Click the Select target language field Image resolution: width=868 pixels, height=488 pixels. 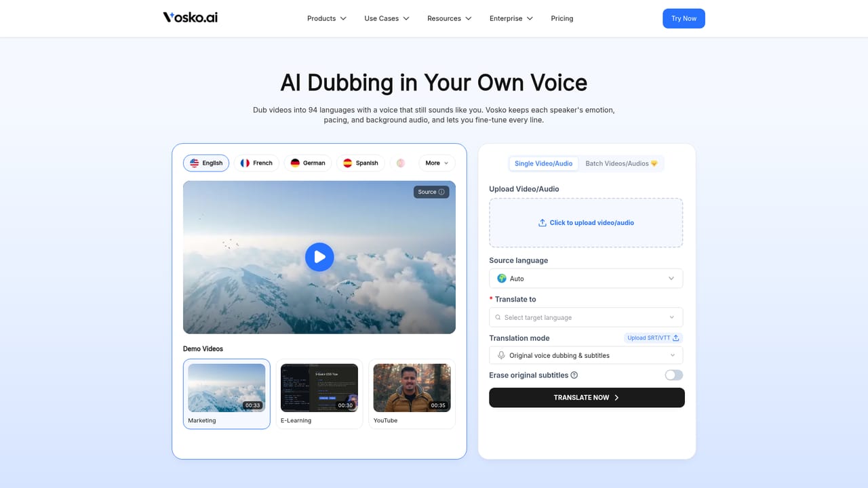[586, 317]
